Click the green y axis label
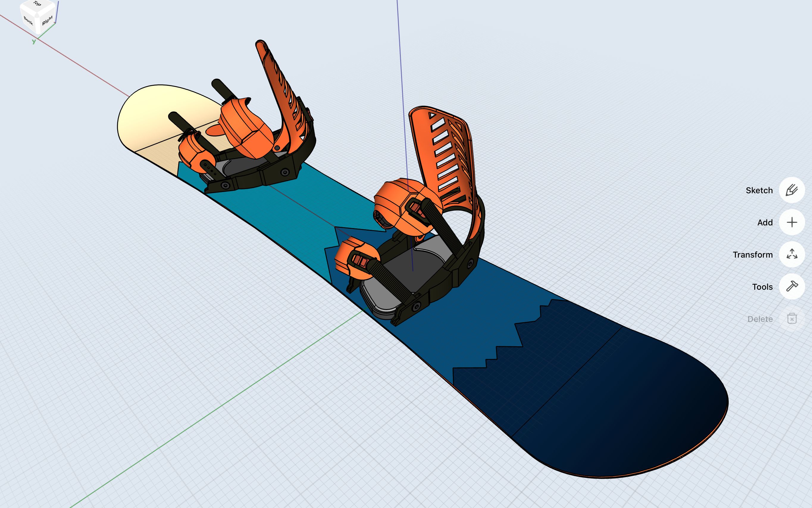 click(x=34, y=42)
